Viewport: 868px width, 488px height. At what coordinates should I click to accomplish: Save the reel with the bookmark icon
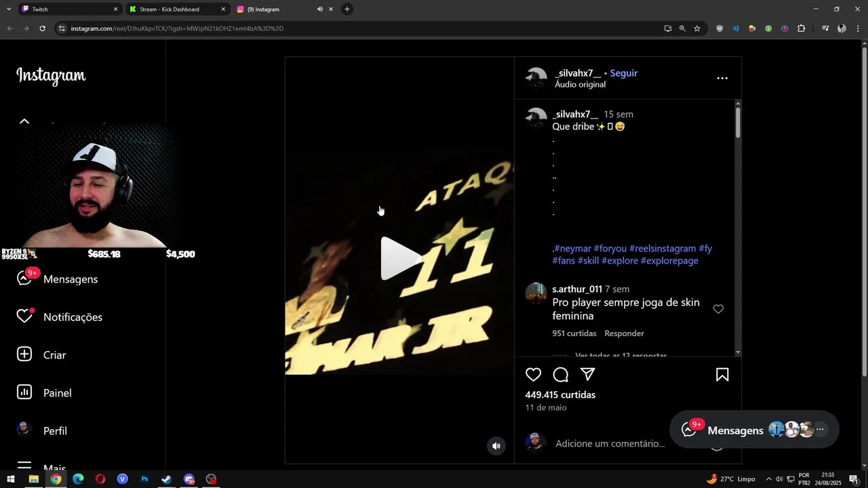point(722,375)
